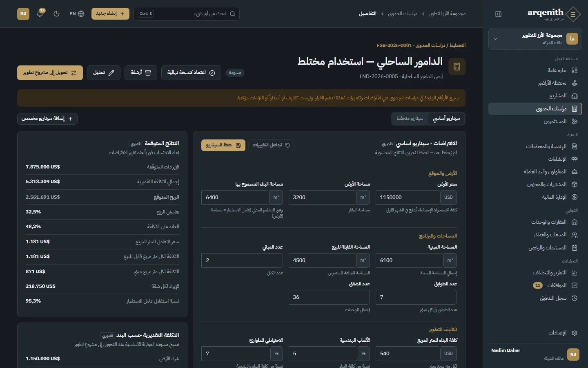Click the عدد الشقق input field

point(329,297)
